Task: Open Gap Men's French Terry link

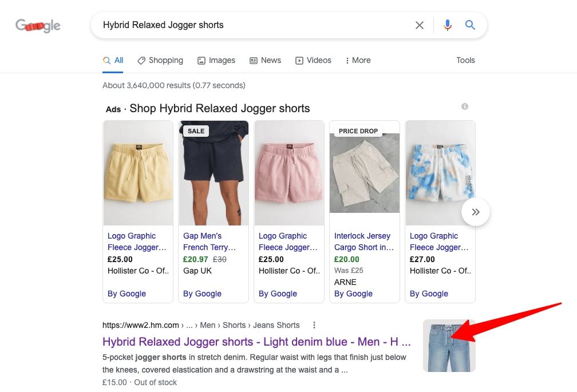Action: [210, 241]
